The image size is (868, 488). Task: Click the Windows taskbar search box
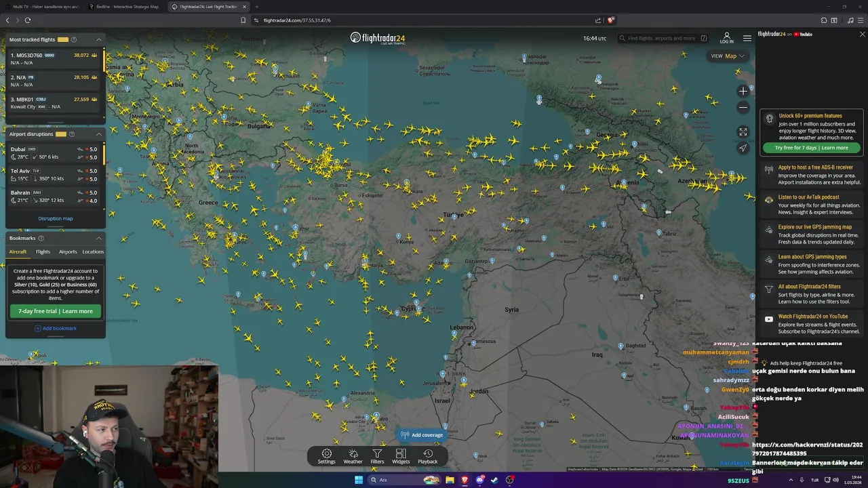(x=405, y=480)
